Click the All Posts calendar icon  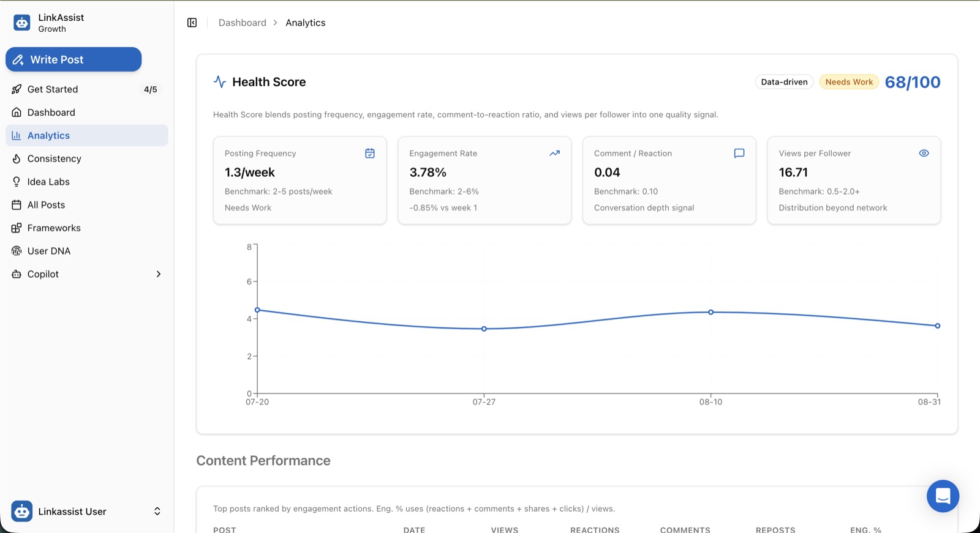pyautogui.click(x=17, y=205)
